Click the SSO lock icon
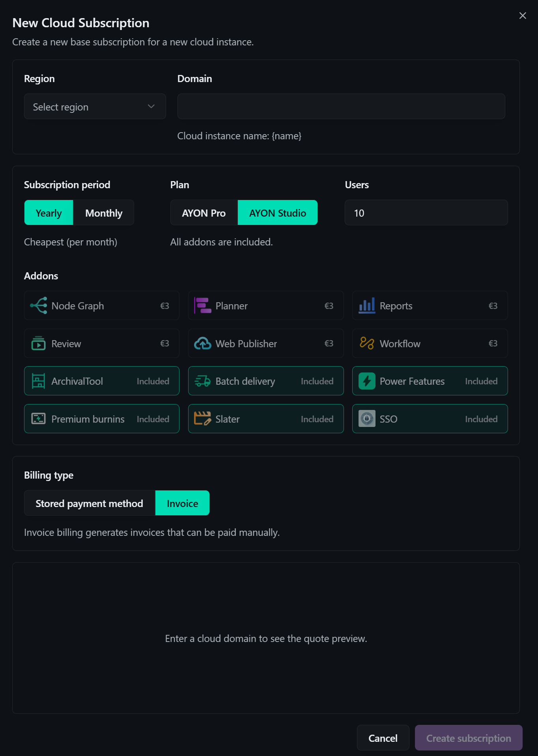Screen dimensions: 538x756 point(367,419)
